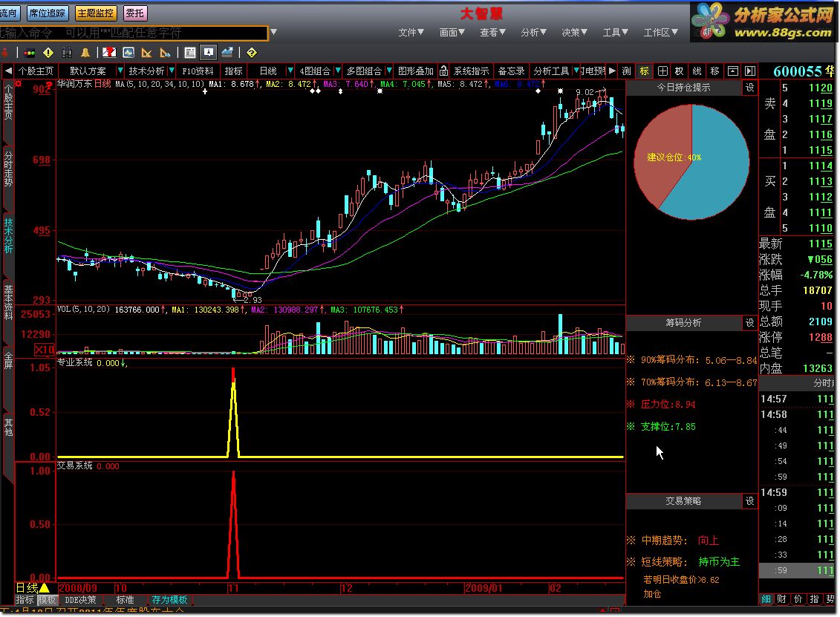Expand the 分析工具 dropdown arrow

576,71
